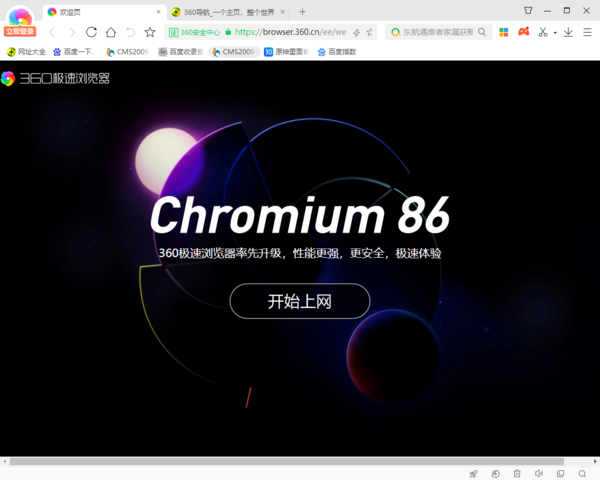Click the download arrow icon

(569, 32)
